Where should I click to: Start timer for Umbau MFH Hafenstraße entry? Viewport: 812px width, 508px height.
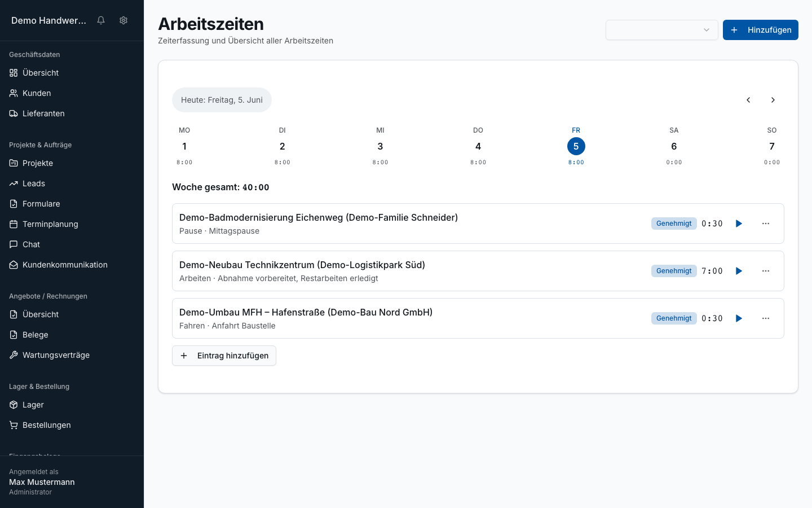739,318
